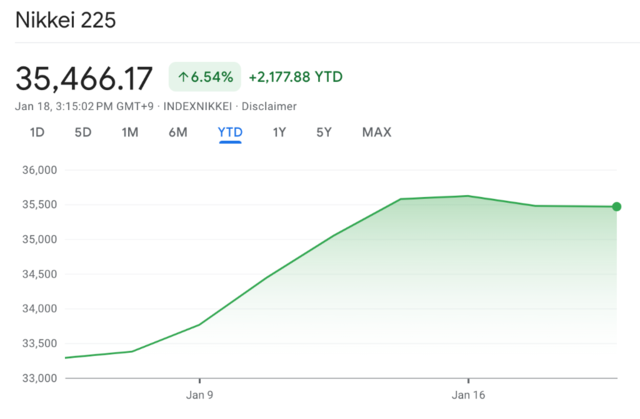Click the green endpoint dot on chart
The height and width of the screenshot is (419, 640).
(x=616, y=207)
